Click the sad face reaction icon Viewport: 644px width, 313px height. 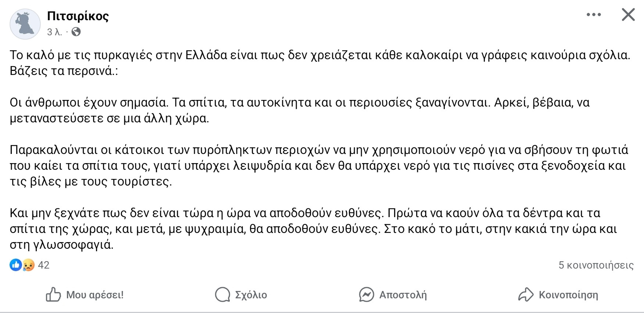coord(28,265)
